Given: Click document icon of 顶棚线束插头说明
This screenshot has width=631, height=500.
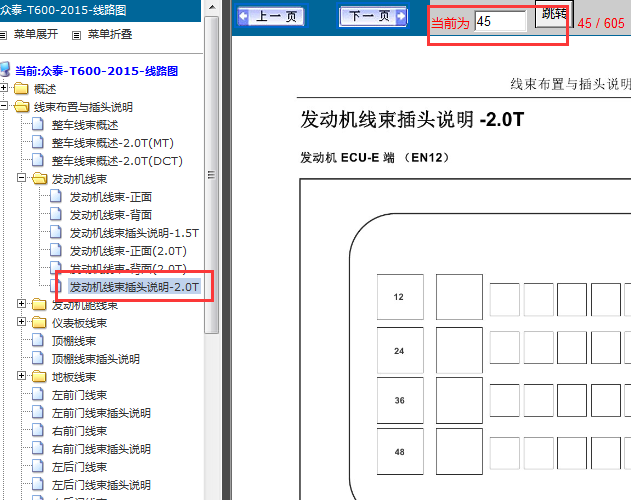Looking at the screenshot, I should pyautogui.click(x=38, y=358).
